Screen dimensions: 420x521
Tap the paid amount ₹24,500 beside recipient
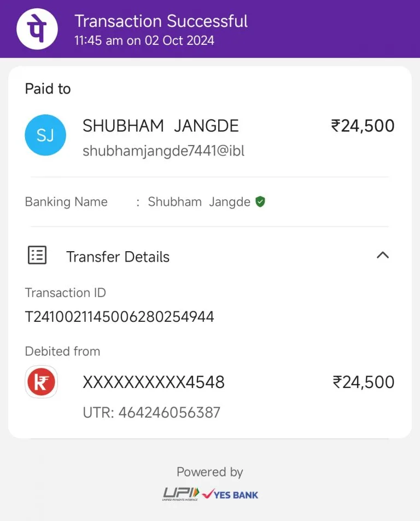[363, 126]
